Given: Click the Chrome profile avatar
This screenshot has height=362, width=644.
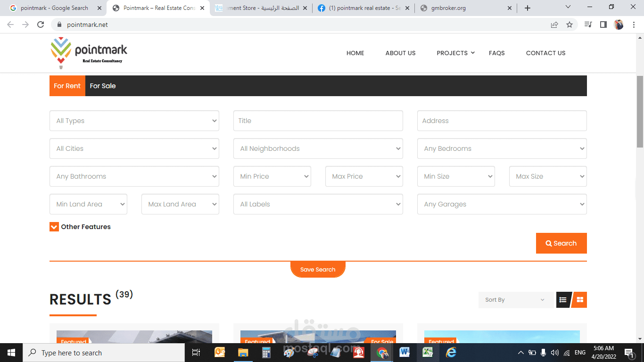Looking at the screenshot, I should point(619,25).
